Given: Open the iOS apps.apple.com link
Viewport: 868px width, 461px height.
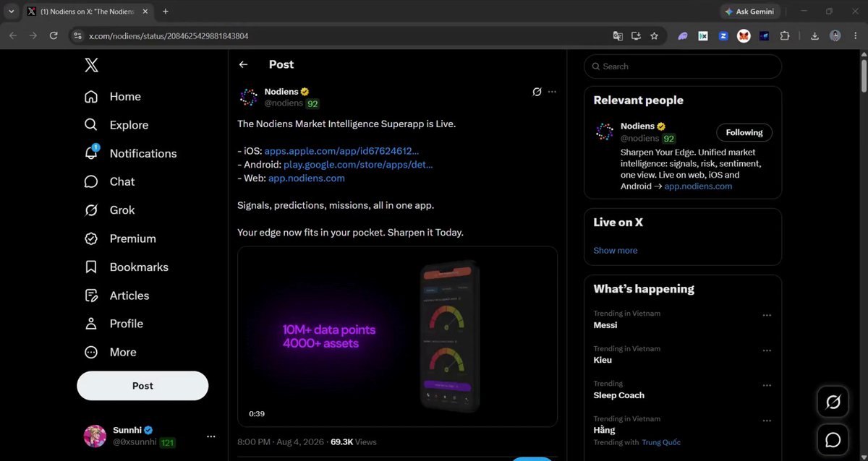Looking at the screenshot, I should (x=341, y=151).
